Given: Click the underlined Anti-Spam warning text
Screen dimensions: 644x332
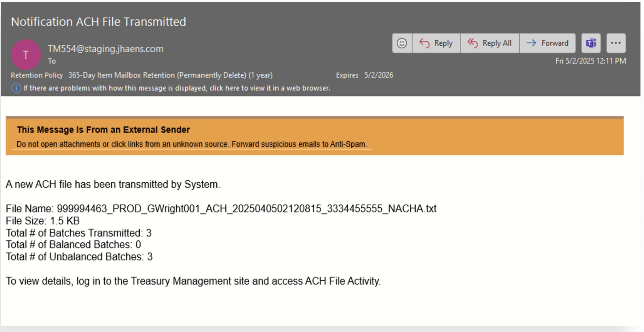Looking at the screenshot, I should pyautogui.click(x=191, y=144).
